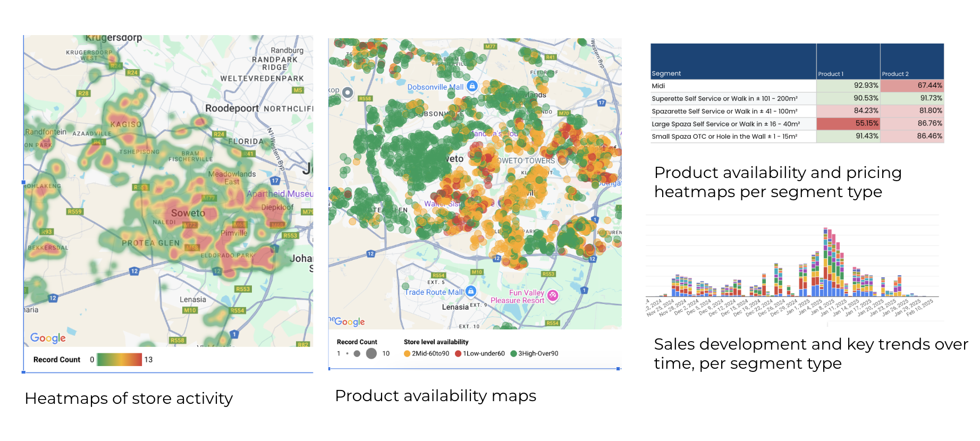
Task: Click the Soweto label on the heatmap
Action: click(188, 213)
